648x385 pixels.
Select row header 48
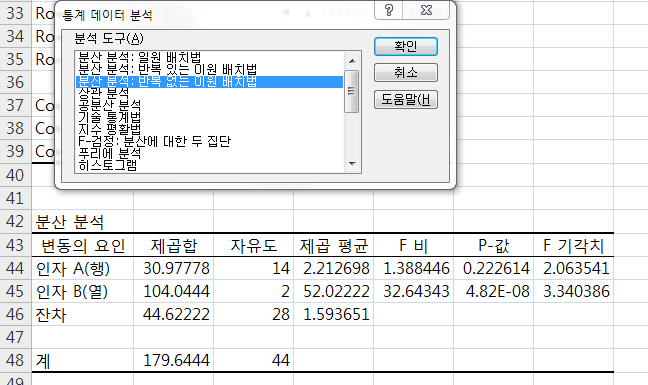pos(15,360)
